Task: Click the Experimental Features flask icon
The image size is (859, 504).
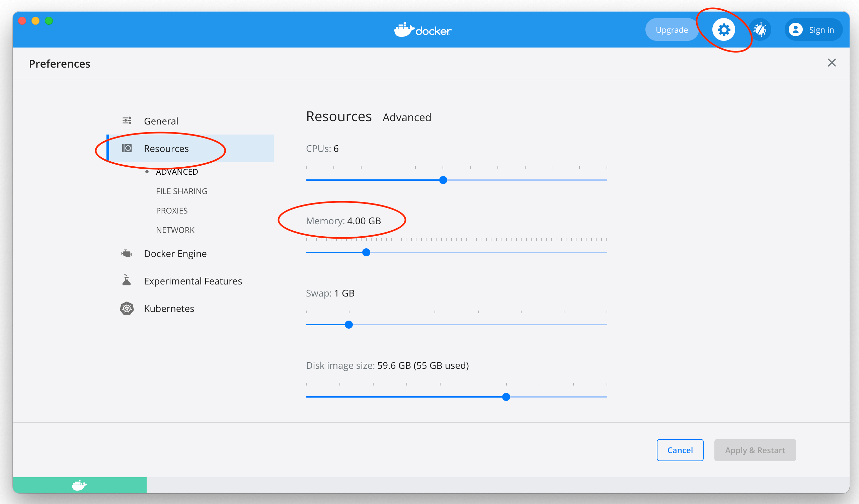Action: click(x=127, y=280)
